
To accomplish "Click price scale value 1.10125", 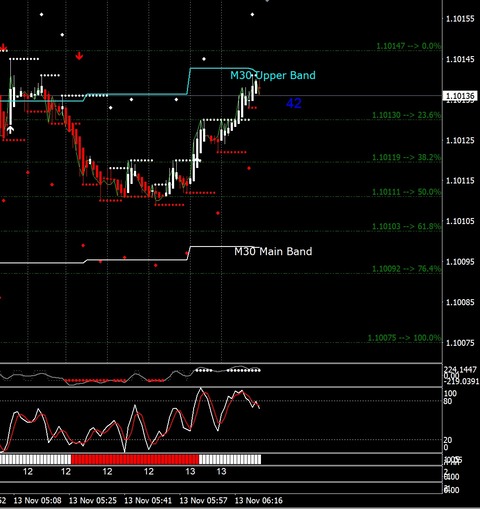I will (460, 140).
